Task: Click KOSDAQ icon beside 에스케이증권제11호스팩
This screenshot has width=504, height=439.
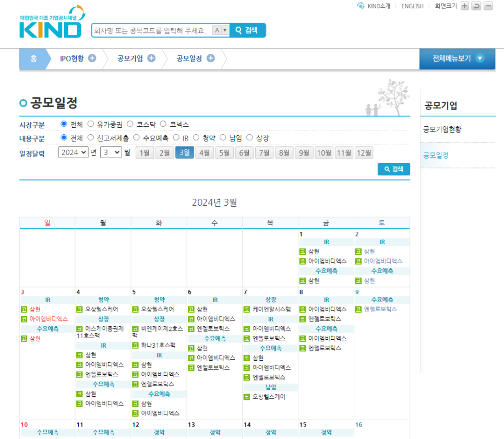Action: (79, 329)
